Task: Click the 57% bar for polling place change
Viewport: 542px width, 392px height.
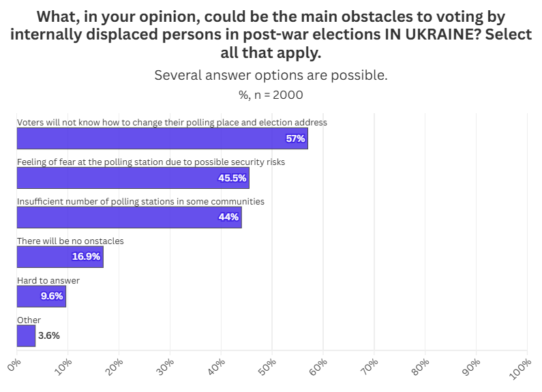Action: [x=162, y=138]
